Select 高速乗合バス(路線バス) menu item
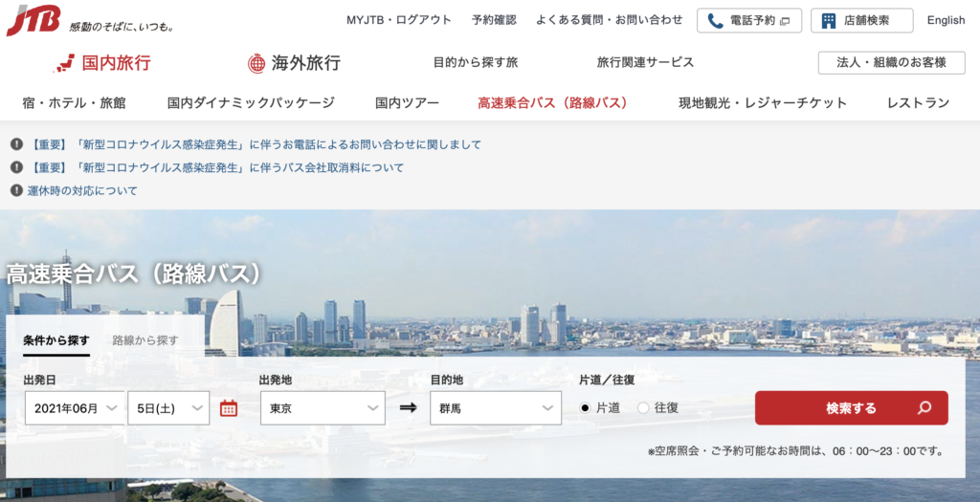980x502 pixels. [552, 103]
